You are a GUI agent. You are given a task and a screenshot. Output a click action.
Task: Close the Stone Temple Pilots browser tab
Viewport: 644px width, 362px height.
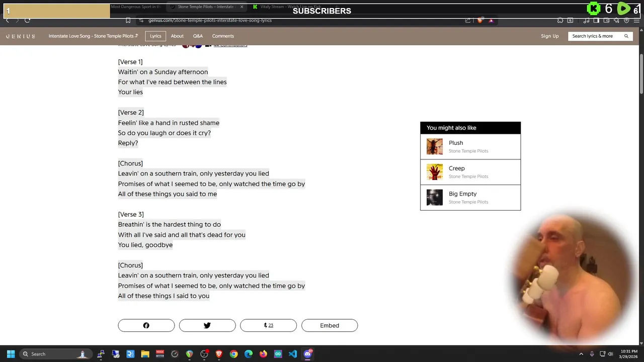(x=242, y=7)
